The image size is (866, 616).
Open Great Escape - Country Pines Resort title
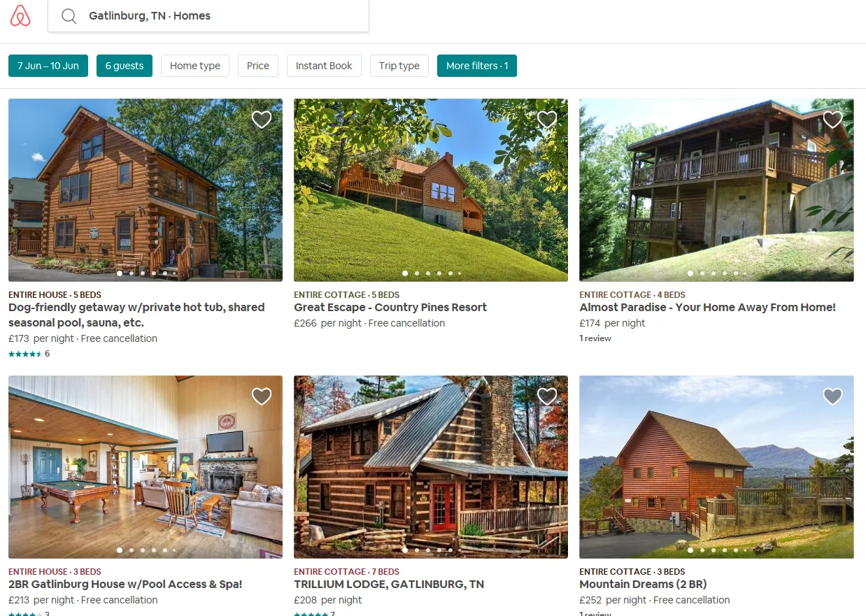click(x=390, y=307)
